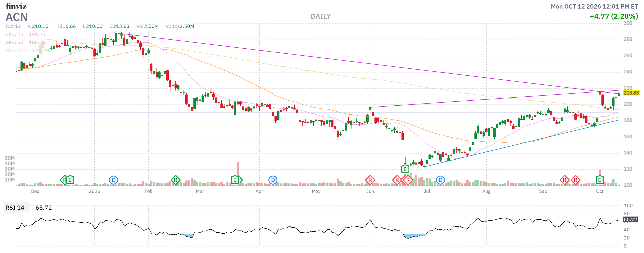Click the SMA 20 legend entry
644x253 pixels.
tap(25, 34)
